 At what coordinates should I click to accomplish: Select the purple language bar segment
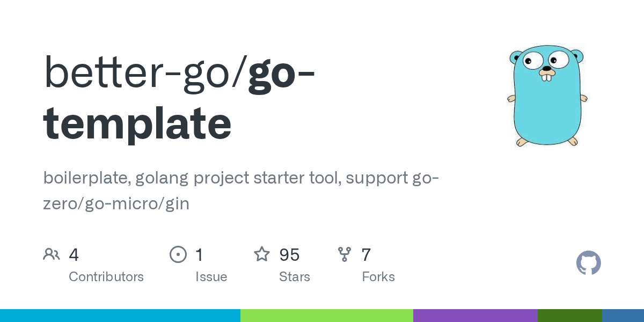(x=475, y=316)
